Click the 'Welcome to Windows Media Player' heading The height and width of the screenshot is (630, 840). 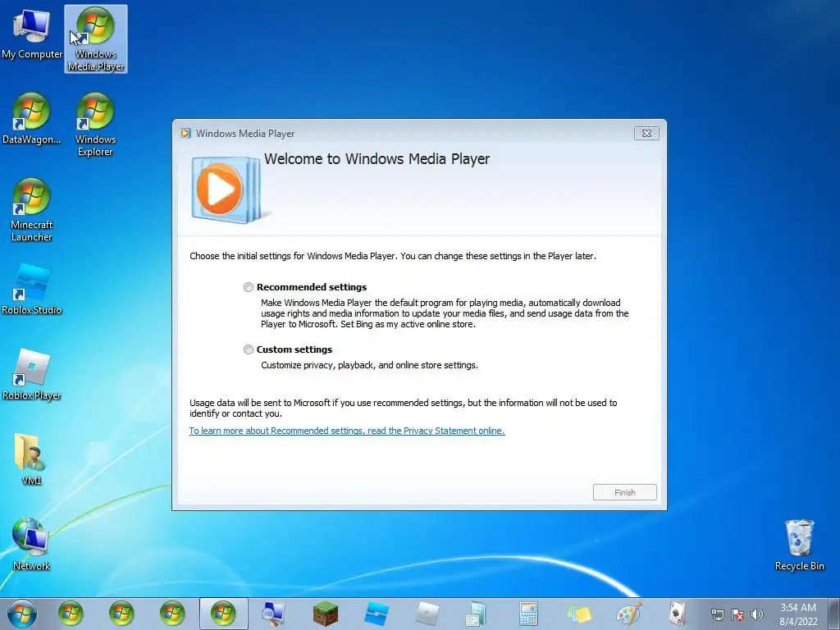click(x=377, y=159)
